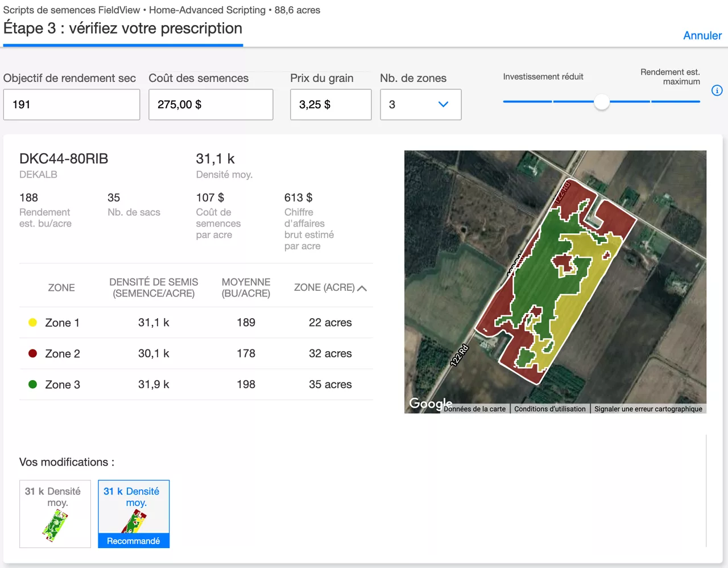Screen dimensions: 728x568
Task: Click the DKC44-80RIB hybrid name
Action: 64,159
